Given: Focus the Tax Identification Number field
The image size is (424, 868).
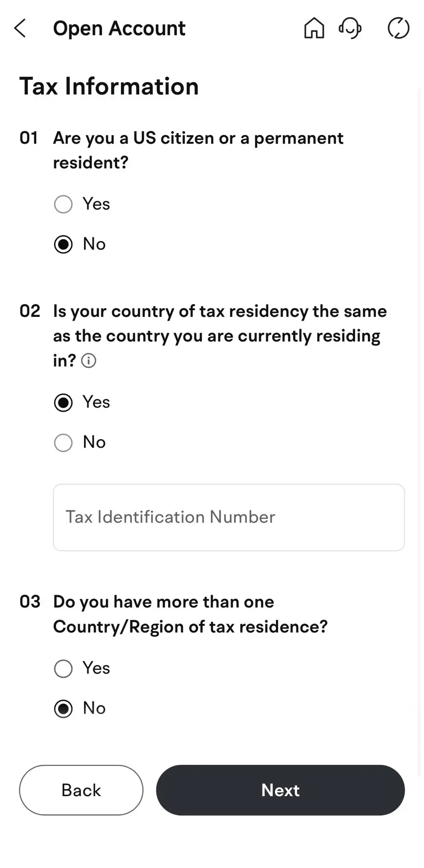Looking at the screenshot, I should (229, 517).
